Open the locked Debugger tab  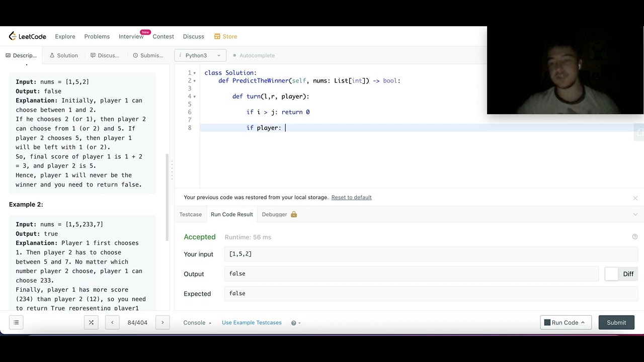tap(279, 214)
